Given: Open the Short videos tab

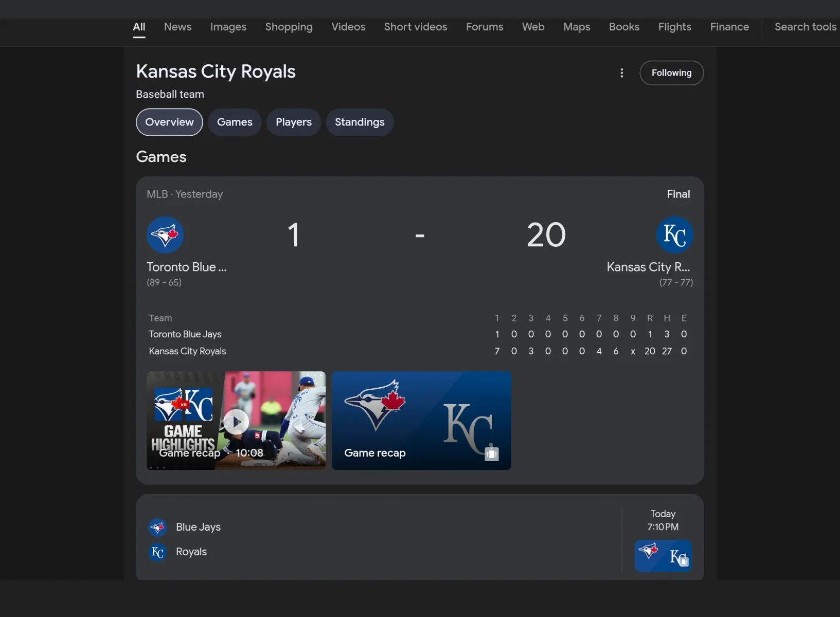Looking at the screenshot, I should [x=416, y=27].
